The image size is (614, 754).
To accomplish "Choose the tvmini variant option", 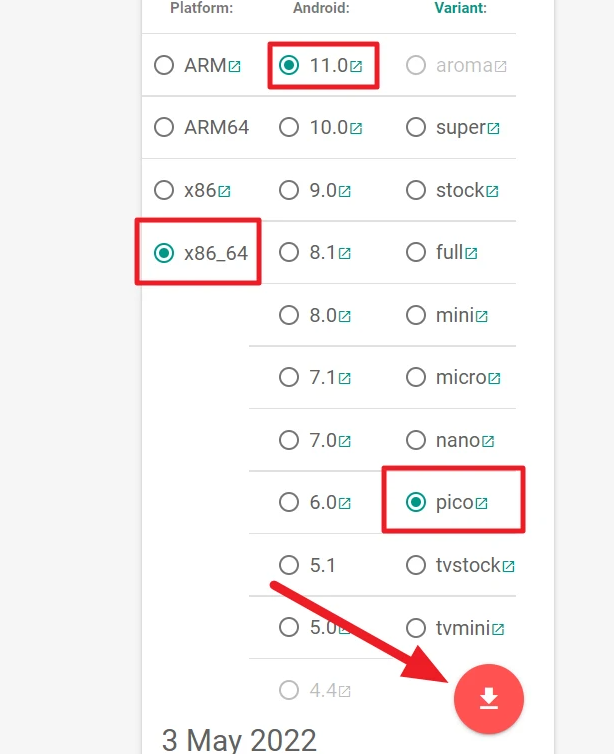I will pyautogui.click(x=416, y=628).
